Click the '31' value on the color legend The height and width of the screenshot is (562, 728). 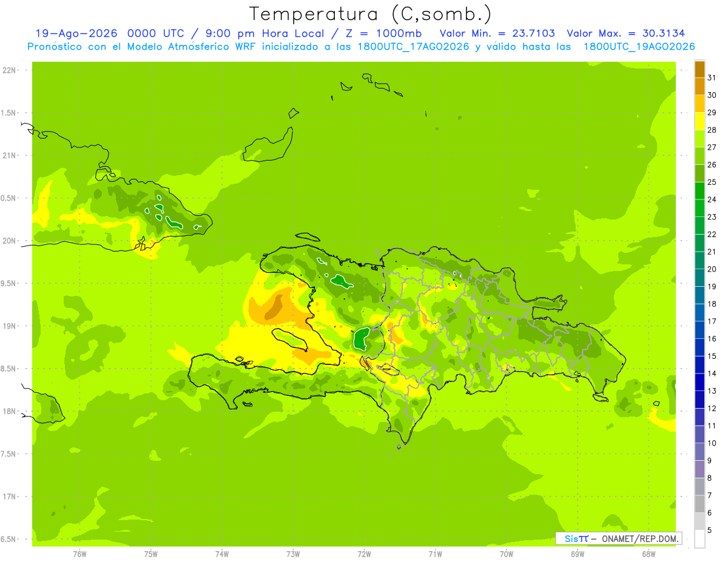712,78
